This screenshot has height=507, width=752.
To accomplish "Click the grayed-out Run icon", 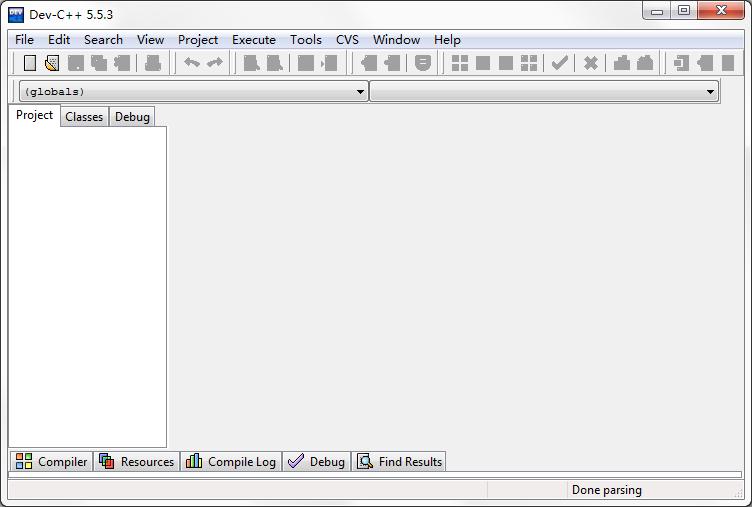I will [x=483, y=63].
